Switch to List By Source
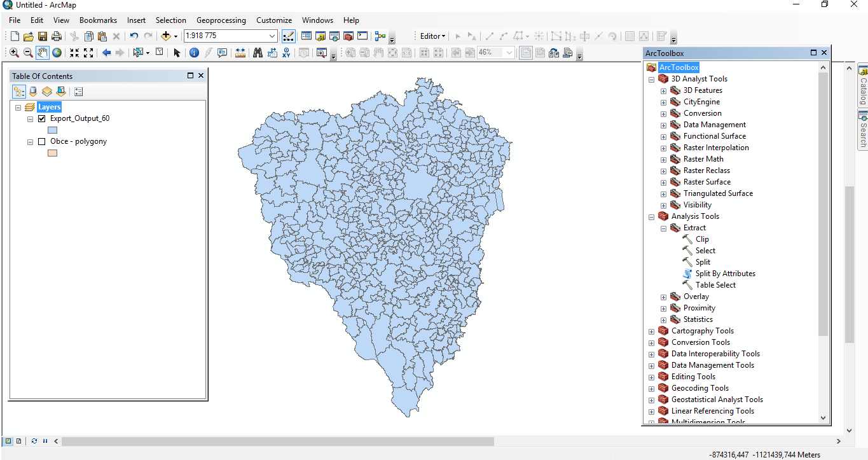 pyautogui.click(x=33, y=92)
